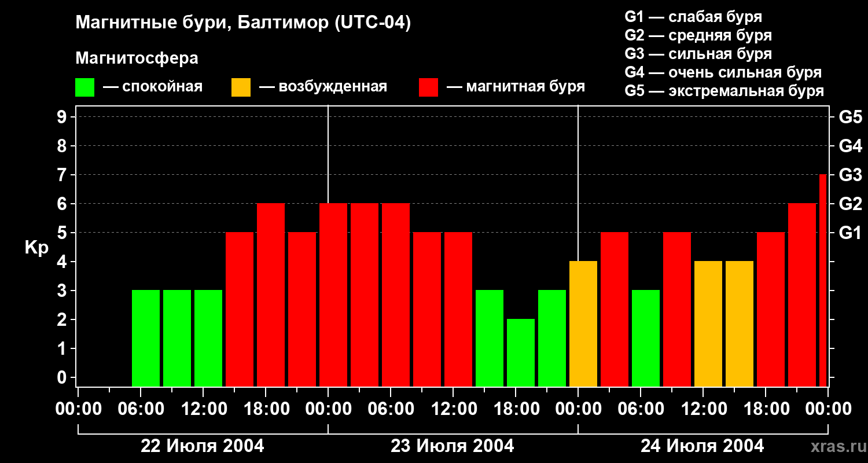Click the 'G4' label on the right axis
The height and width of the screenshot is (463, 868).
(x=851, y=146)
